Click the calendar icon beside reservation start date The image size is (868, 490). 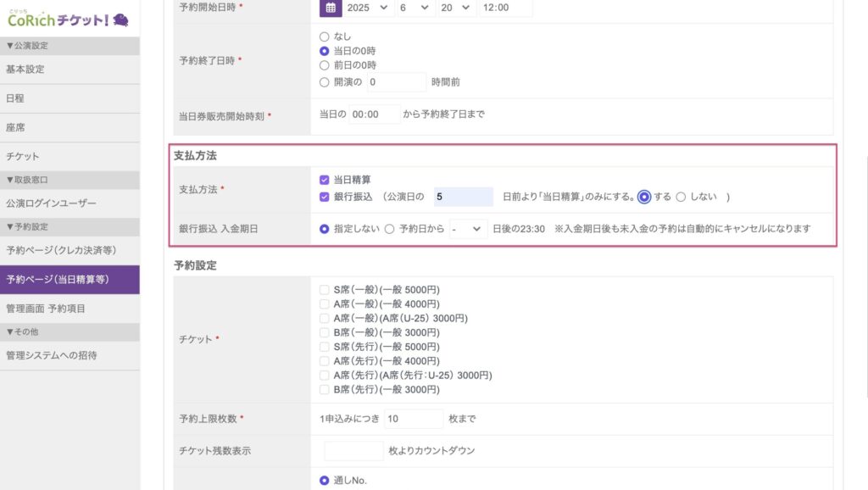tap(331, 8)
